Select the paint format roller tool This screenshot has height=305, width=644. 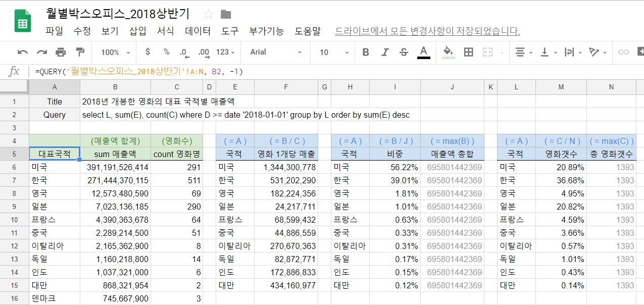click(80, 52)
